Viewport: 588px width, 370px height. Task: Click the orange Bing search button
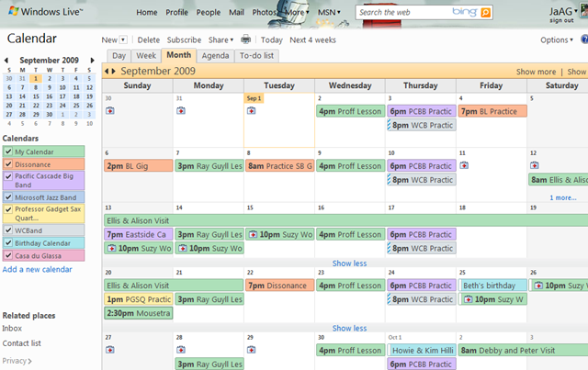tap(485, 13)
